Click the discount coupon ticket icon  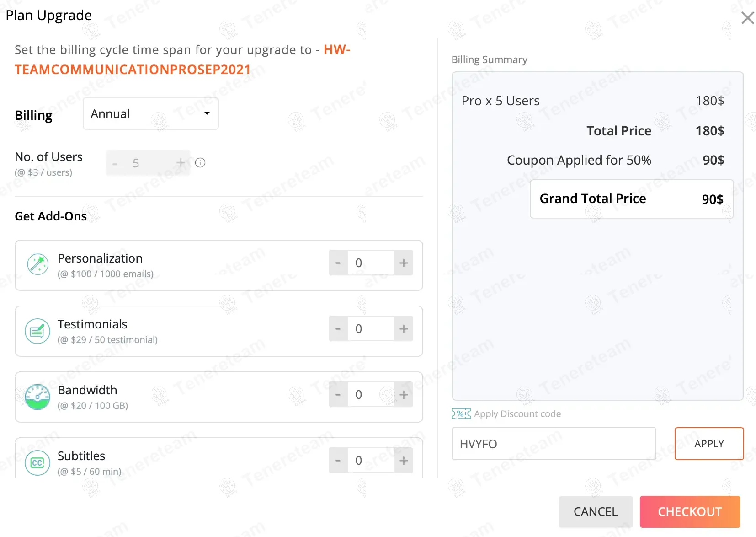coord(461,413)
